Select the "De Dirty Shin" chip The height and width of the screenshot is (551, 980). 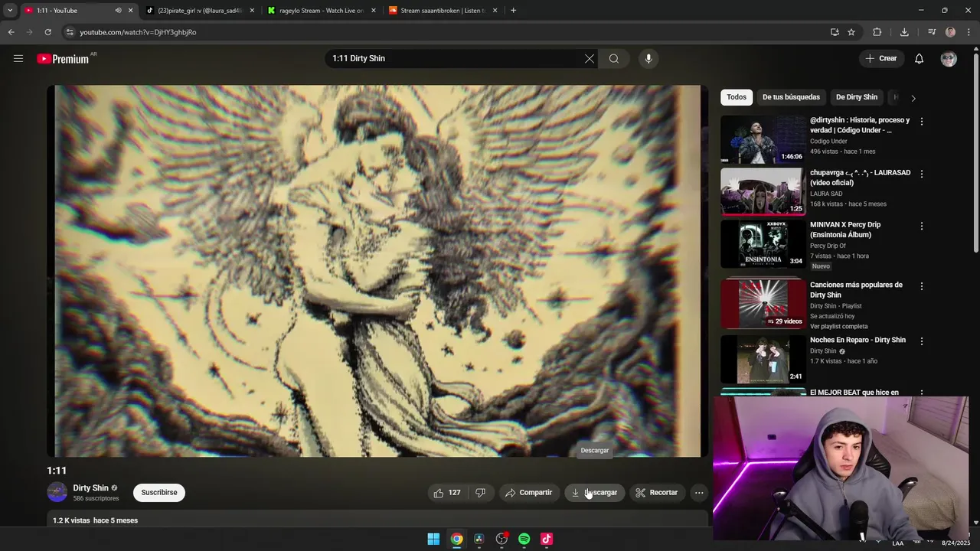coord(857,97)
